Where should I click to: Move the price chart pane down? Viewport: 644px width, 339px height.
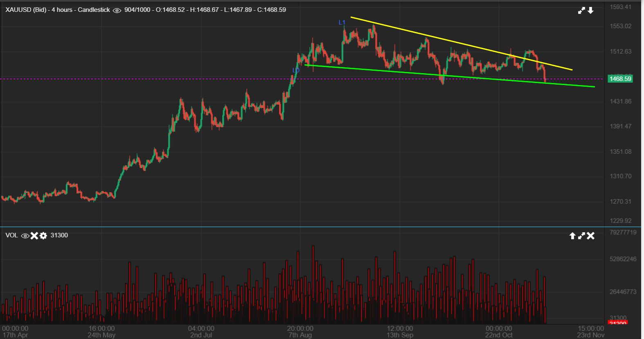[x=591, y=11]
